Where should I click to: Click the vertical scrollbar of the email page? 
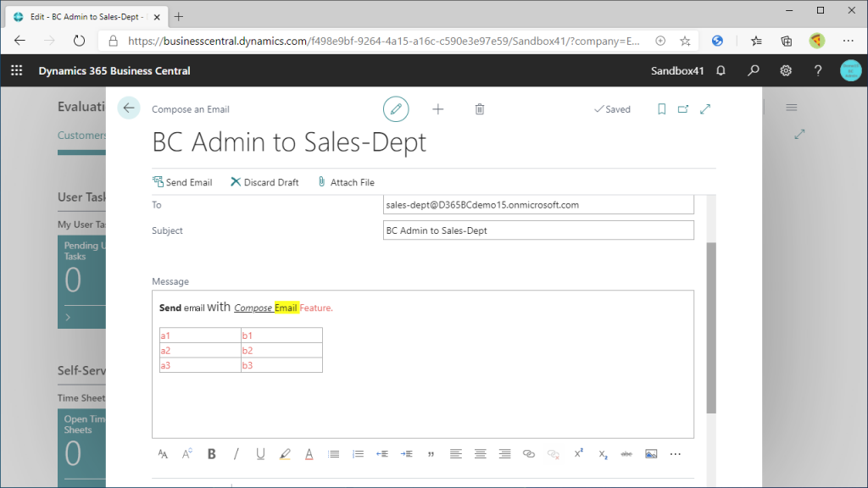(x=711, y=328)
